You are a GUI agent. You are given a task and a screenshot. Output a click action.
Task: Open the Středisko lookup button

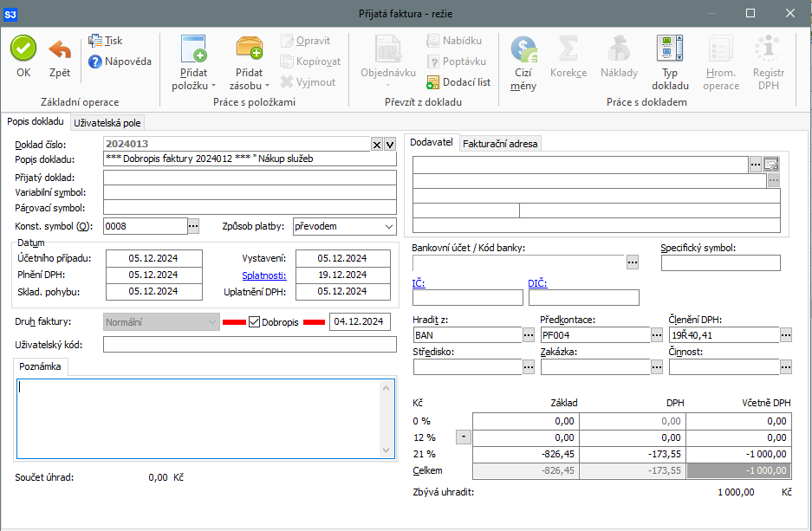pos(529,367)
